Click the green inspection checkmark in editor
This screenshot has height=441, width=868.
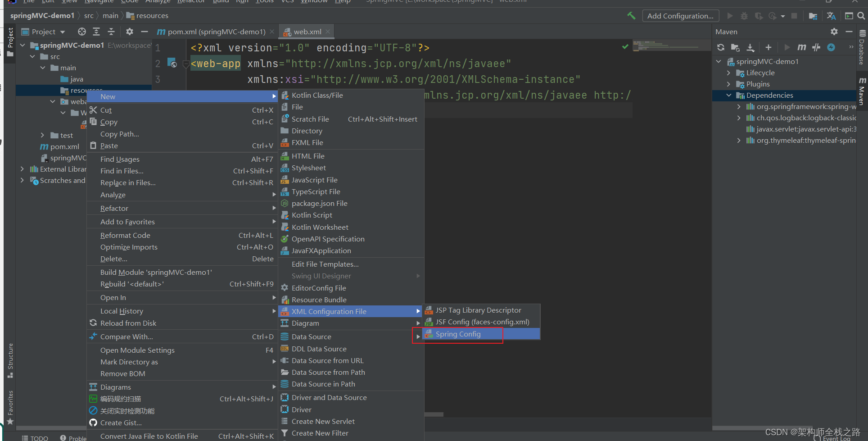click(625, 46)
